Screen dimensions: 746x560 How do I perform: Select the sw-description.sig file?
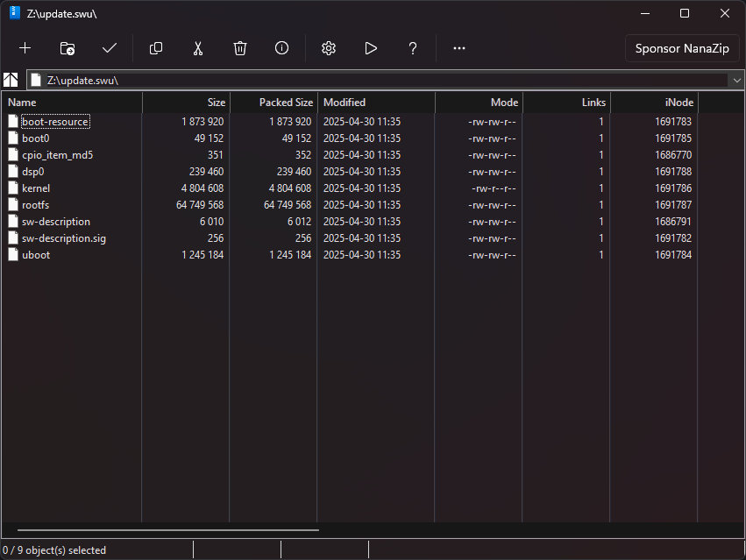tap(63, 238)
